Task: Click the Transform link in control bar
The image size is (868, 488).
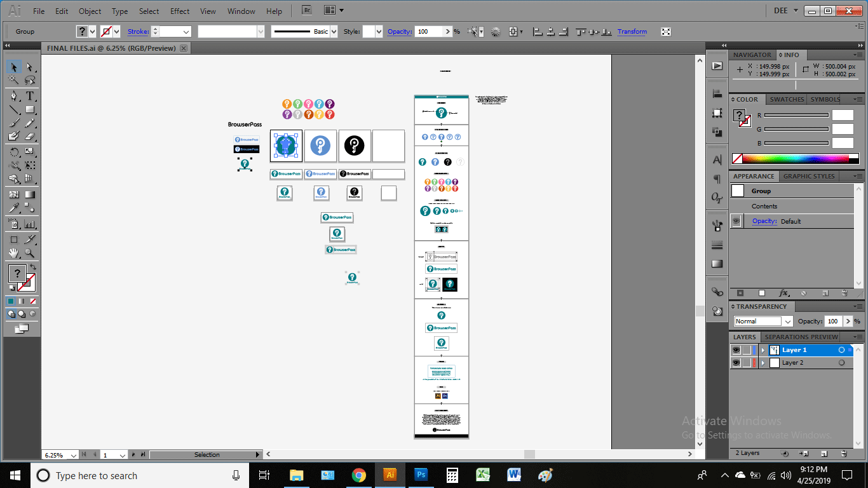Action: tap(632, 32)
